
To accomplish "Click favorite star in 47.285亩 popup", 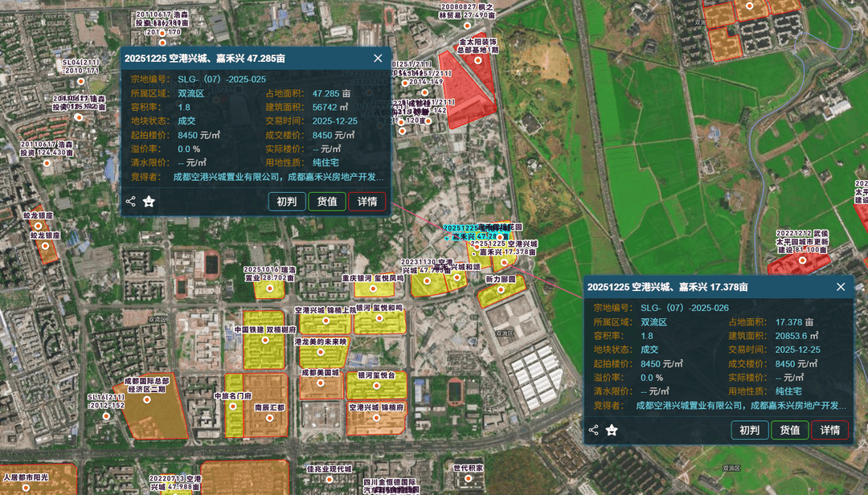I will click(x=149, y=202).
